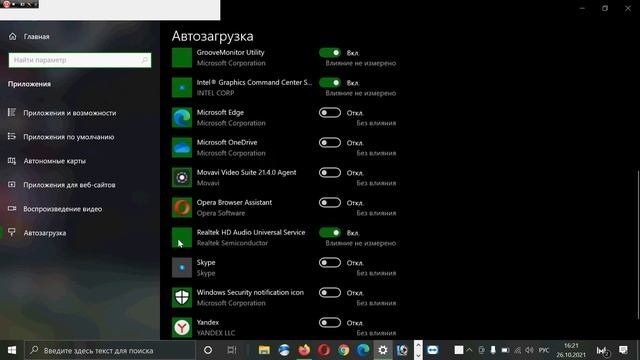Screen dimensions: 640x360
Task: Click the Opera Browser Assistant label
Action: pos(234,202)
